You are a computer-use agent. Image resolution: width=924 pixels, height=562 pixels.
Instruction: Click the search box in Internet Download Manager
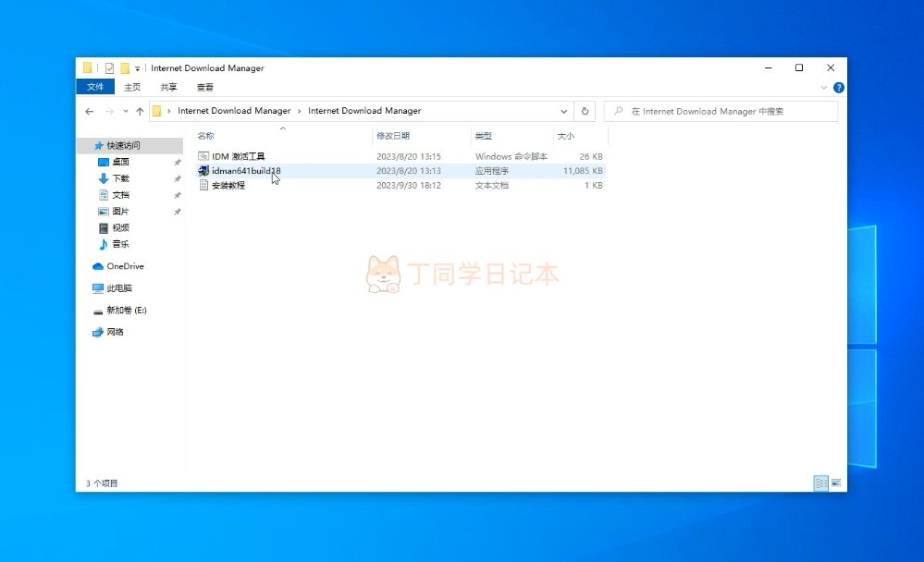721,111
